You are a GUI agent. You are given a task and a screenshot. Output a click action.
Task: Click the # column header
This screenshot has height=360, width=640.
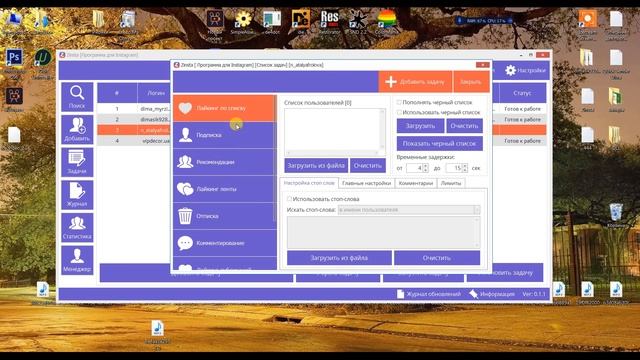click(117, 93)
